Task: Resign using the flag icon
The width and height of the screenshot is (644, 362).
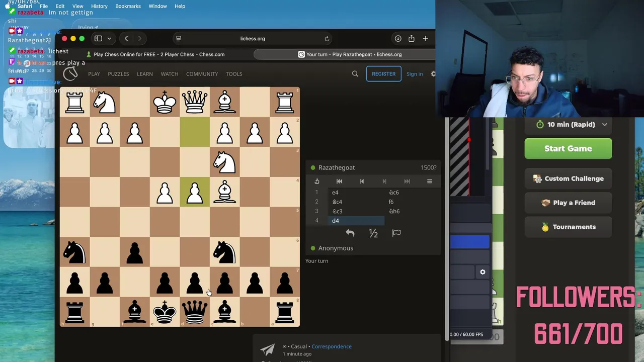Action: [396, 233]
